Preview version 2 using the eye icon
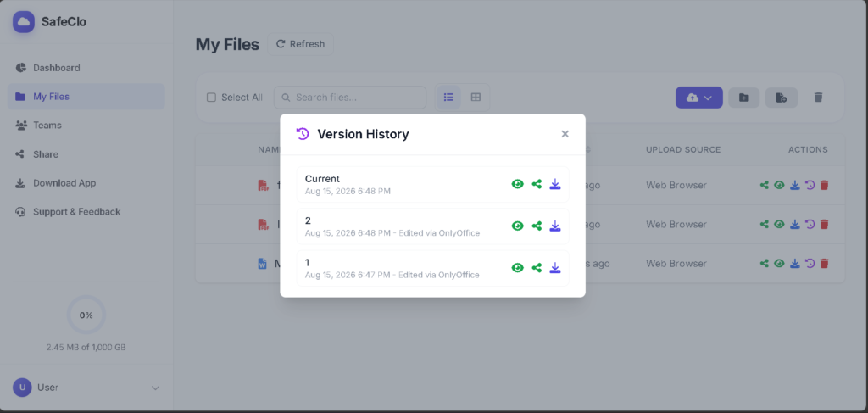The image size is (868, 413). tap(518, 226)
